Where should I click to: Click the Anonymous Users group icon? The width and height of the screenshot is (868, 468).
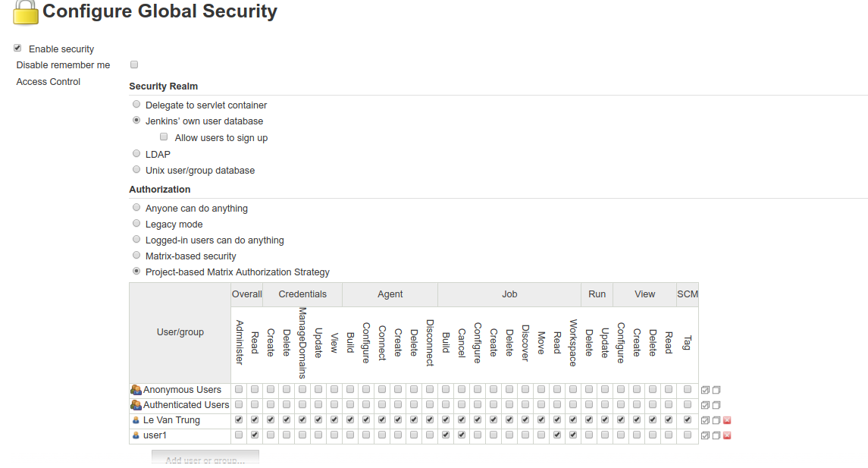click(136, 390)
